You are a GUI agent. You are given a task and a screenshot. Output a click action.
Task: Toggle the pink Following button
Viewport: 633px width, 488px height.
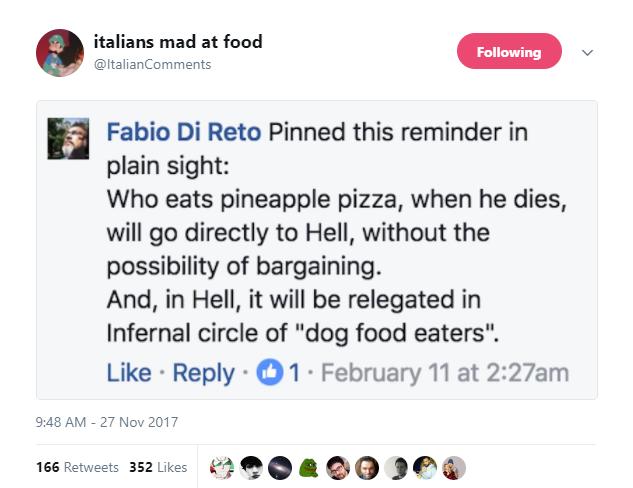point(508,52)
